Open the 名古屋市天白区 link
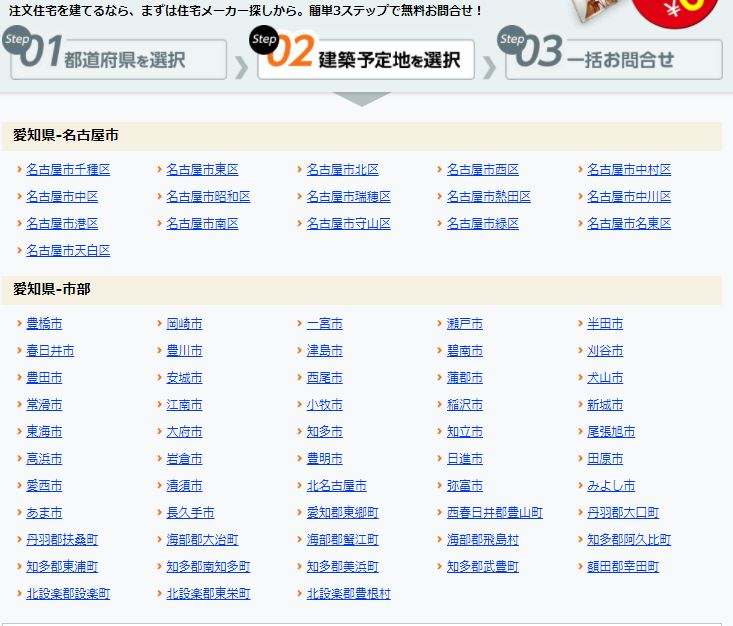This screenshot has width=733, height=626. [68, 251]
